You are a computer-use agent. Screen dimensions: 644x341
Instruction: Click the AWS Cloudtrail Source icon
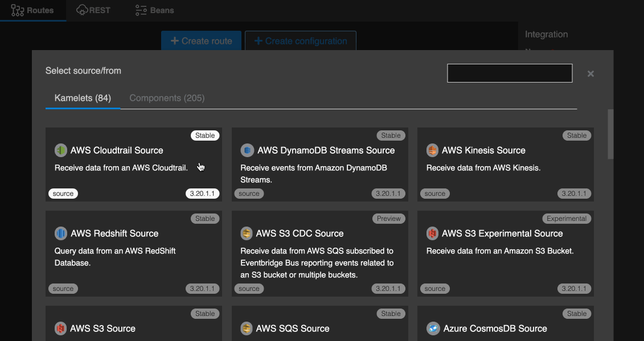61,150
